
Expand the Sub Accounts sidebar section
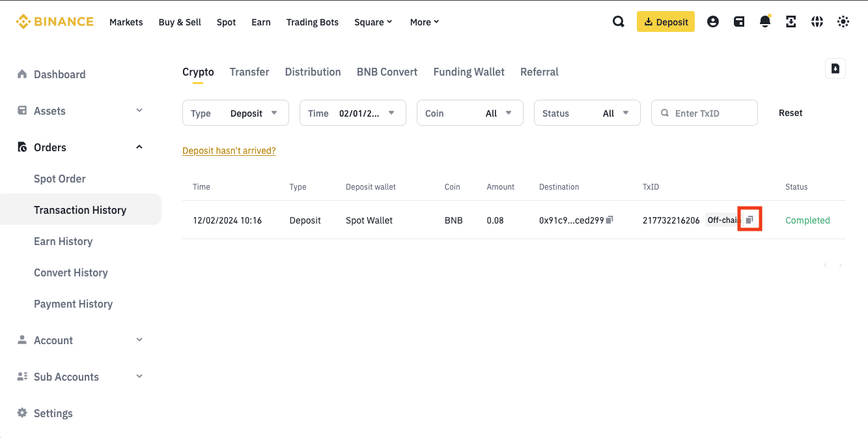coord(139,377)
